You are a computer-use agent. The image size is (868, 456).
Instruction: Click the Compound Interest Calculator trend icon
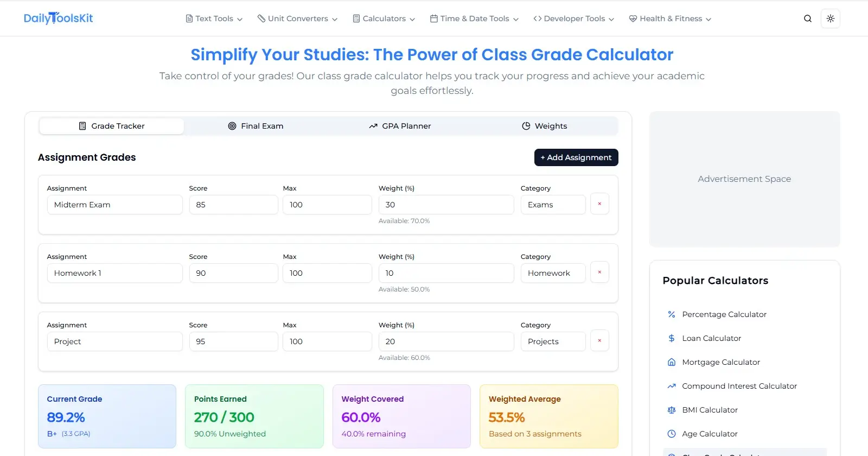coord(672,385)
